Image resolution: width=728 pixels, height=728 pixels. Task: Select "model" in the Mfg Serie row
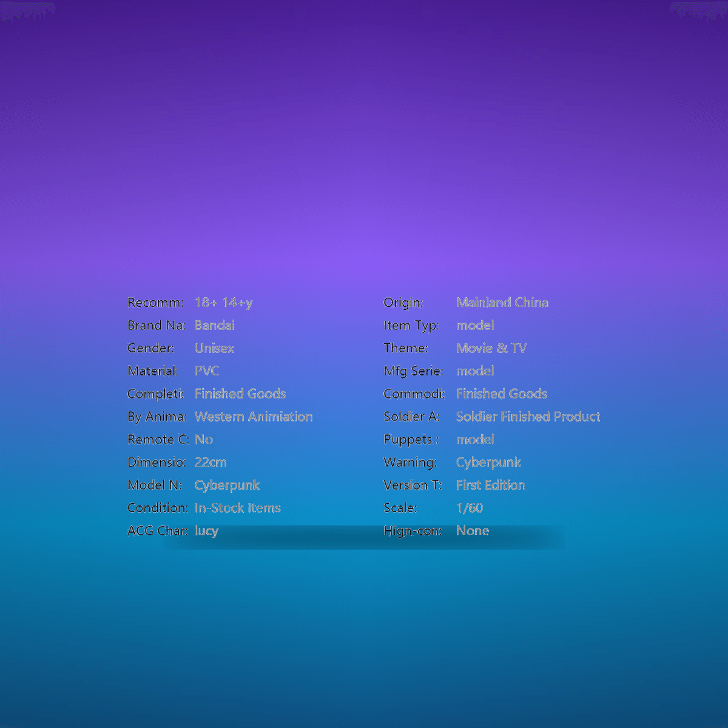click(x=475, y=371)
